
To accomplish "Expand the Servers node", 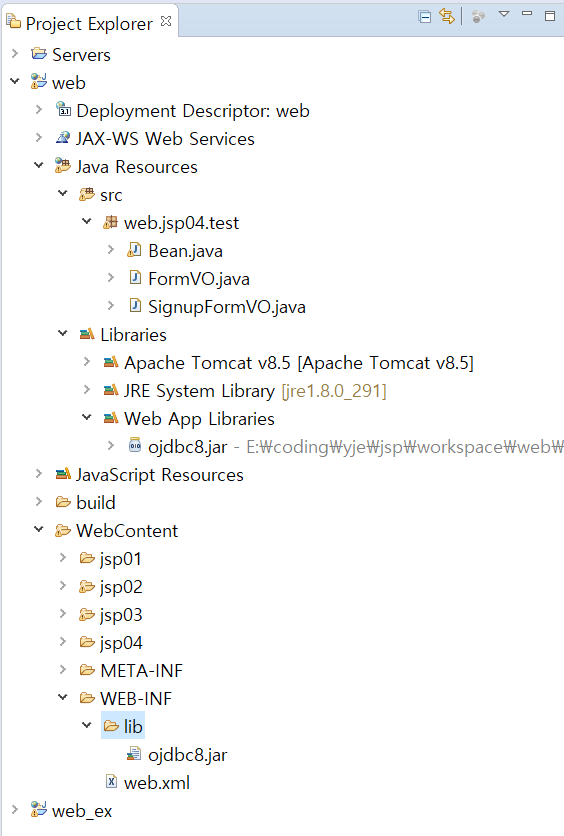I will (x=15, y=53).
